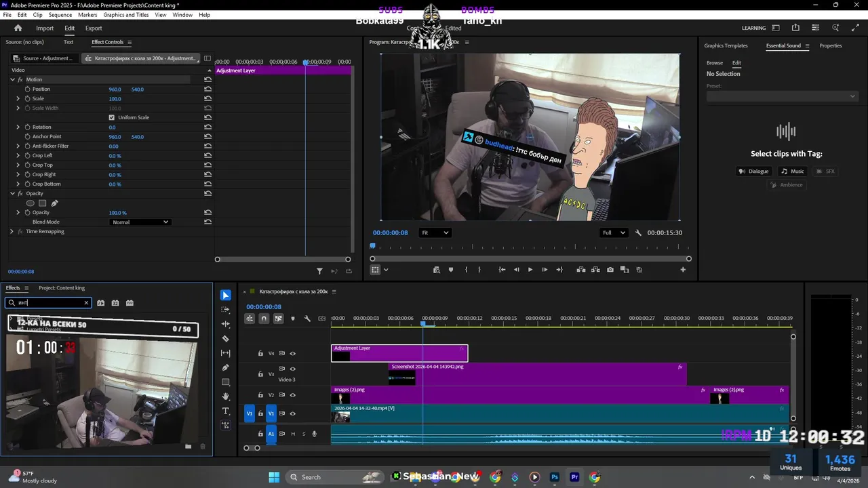Viewport: 868px width, 488px height.
Task: Click the Export workspace button
Action: tap(94, 28)
